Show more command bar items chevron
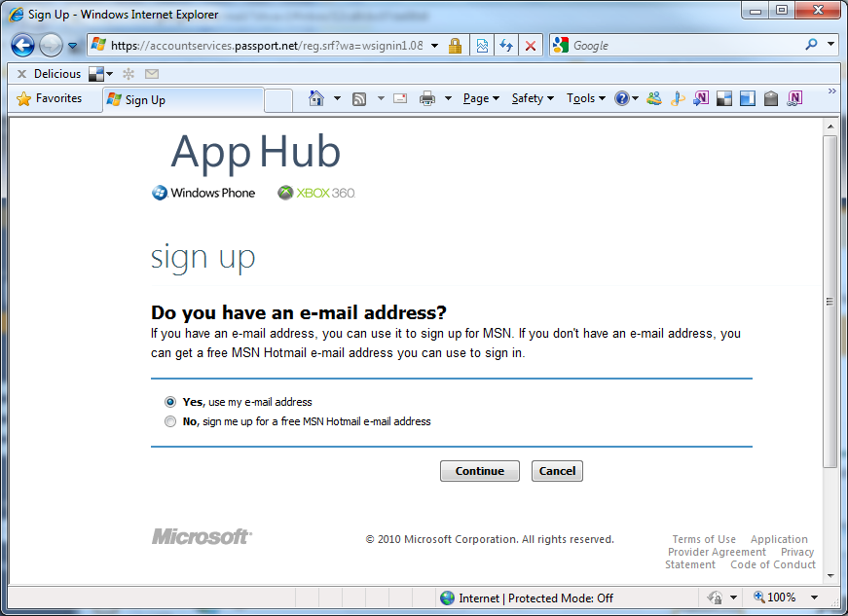The height and width of the screenshot is (616, 848). pyautogui.click(x=832, y=91)
